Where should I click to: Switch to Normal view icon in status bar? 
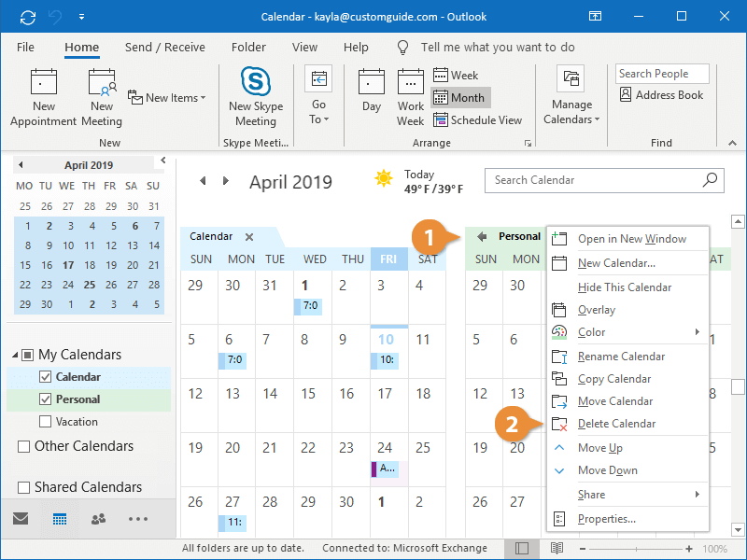tap(522, 549)
